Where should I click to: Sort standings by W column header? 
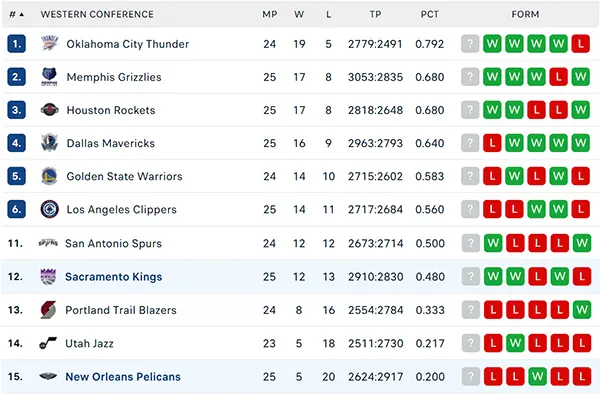point(299,15)
